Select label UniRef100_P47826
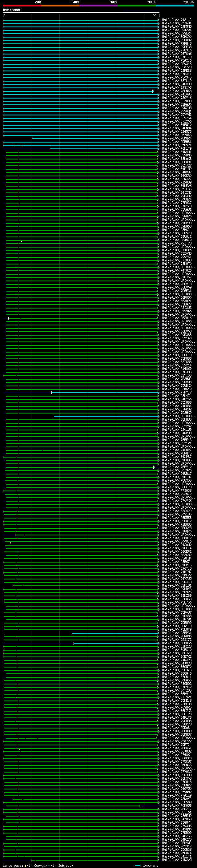Screen dimensions: 197x868 point(177,270)
